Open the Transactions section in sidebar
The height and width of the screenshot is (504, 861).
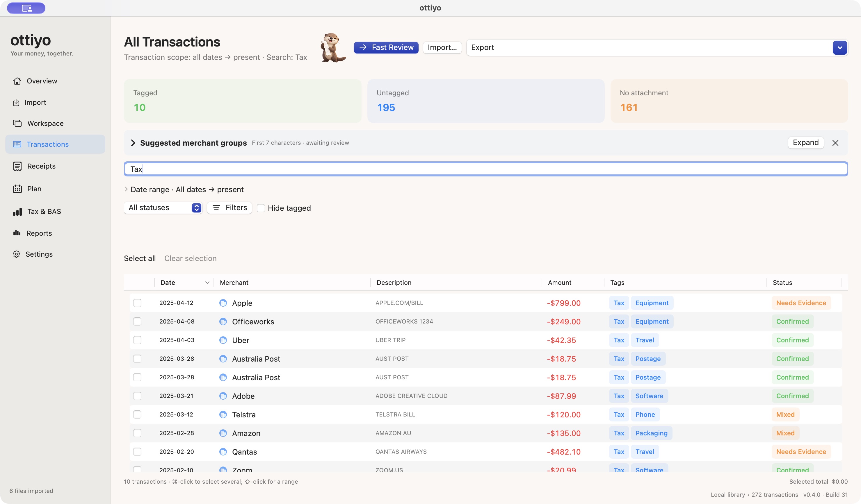55,144
